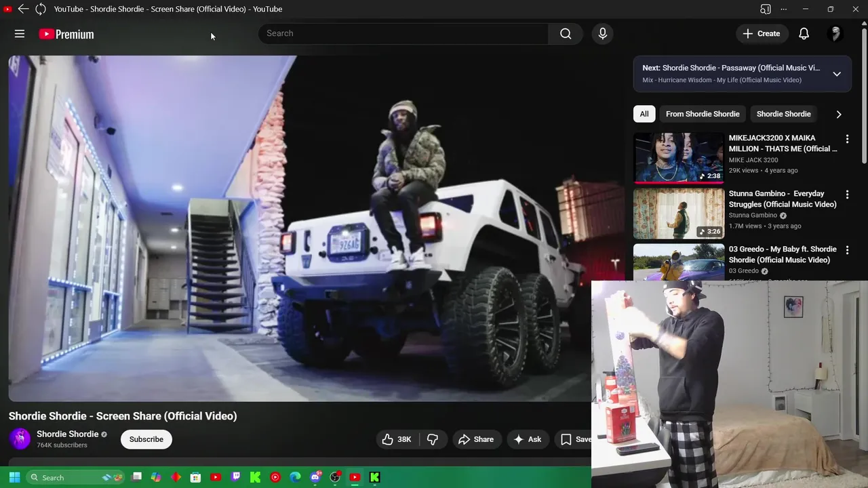
Task: Open Task View in the taskbar
Action: tap(136, 477)
